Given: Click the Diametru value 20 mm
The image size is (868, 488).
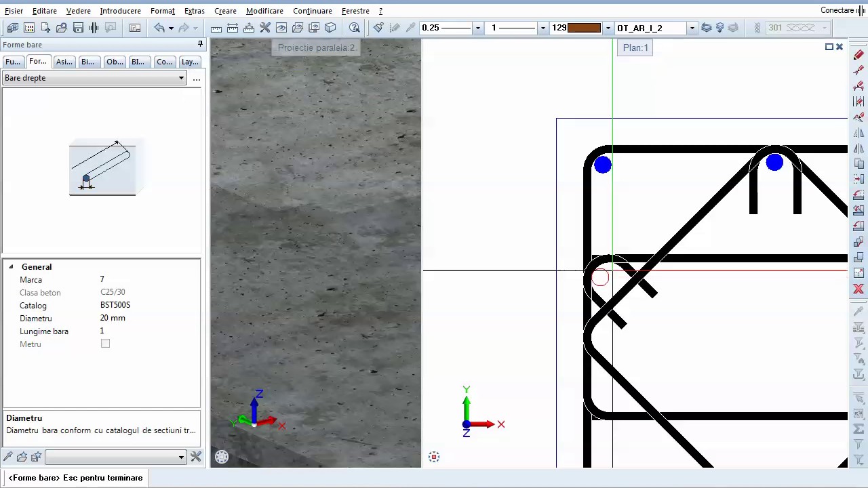Looking at the screenshot, I should point(113,318).
